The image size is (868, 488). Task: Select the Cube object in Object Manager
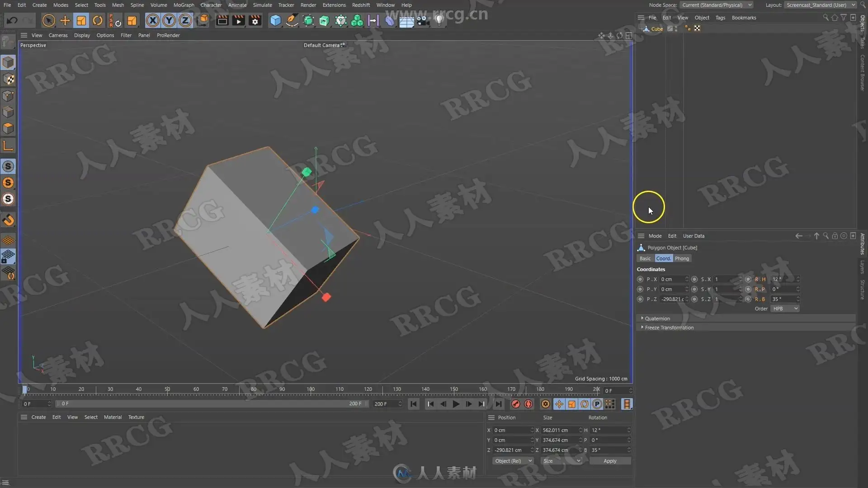pos(657,29)
